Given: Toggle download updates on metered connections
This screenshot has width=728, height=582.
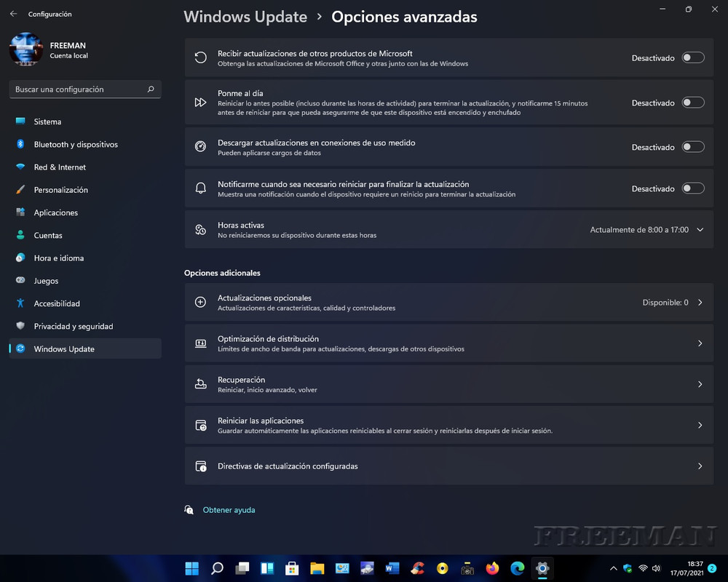Looking at the screenshot, I should (x=693, y=147).
